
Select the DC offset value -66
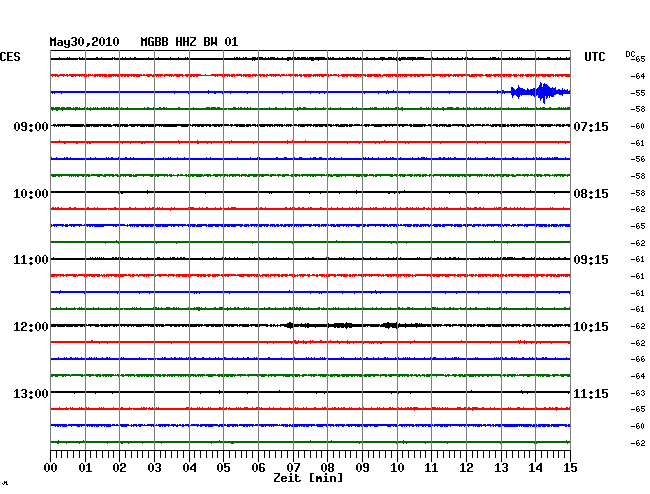[x=638, y=359]
